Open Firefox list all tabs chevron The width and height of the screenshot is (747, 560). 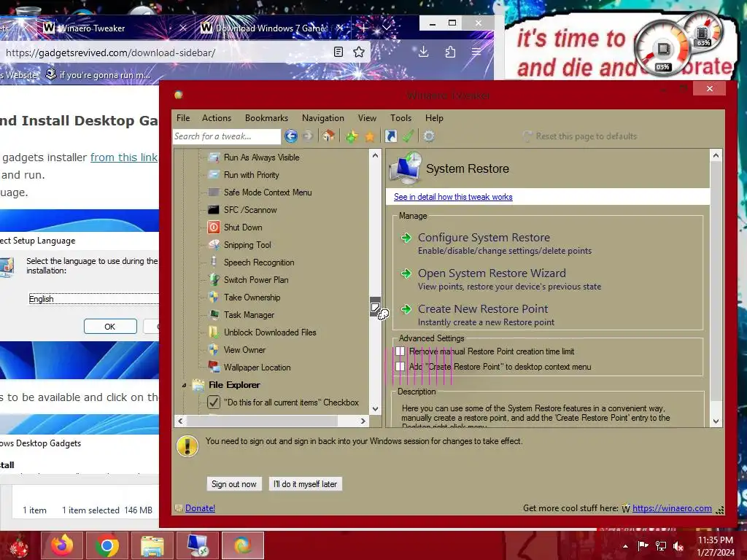point(387,28)
